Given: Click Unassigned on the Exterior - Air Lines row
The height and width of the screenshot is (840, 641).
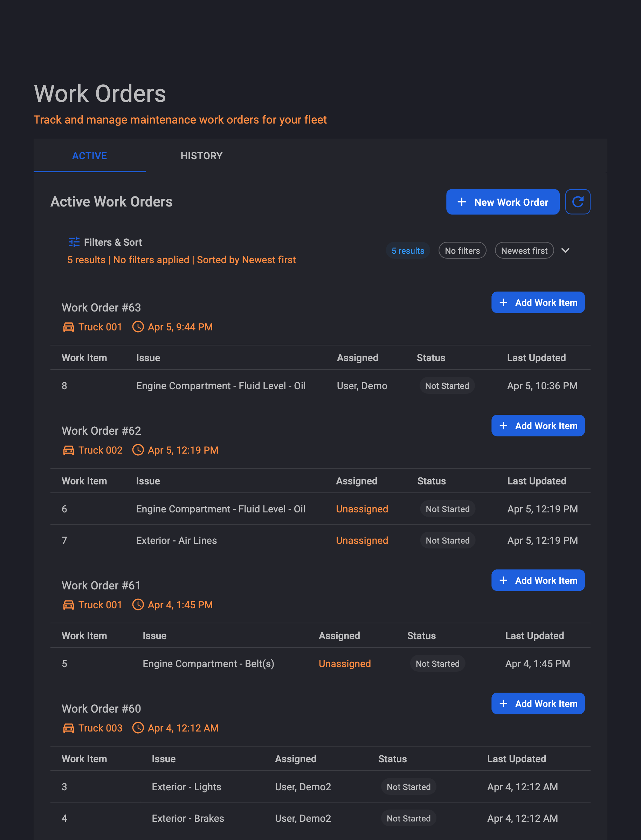Looking at the screenshot, I should pyautogui.click(x=362, y=540).
